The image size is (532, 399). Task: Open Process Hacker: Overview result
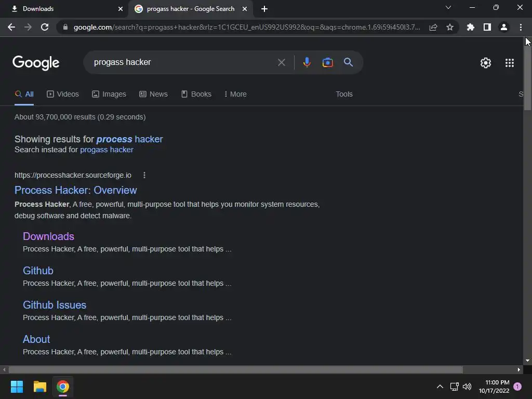pyautogui.click(x=76, y=190)
